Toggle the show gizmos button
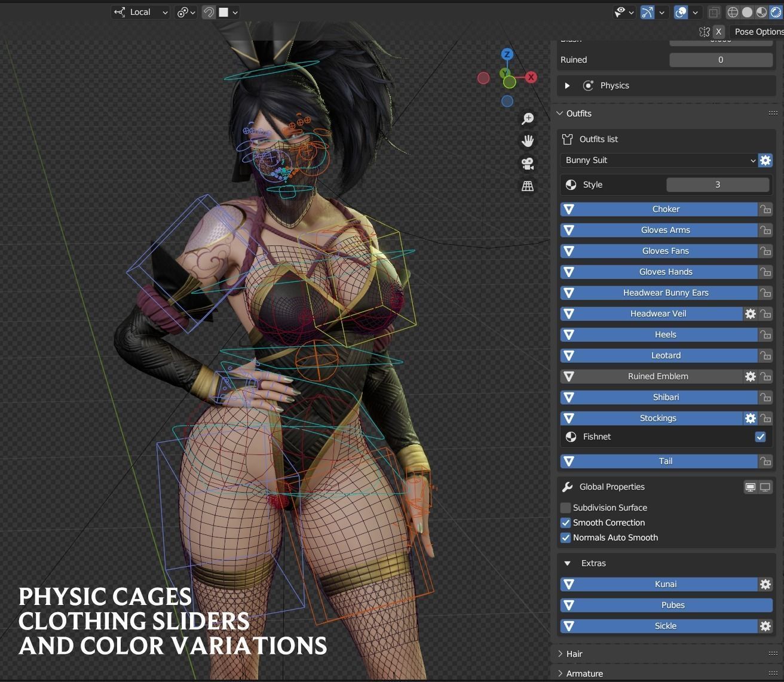The height and width of the screenshot is (682, 784). coord(647,12)
